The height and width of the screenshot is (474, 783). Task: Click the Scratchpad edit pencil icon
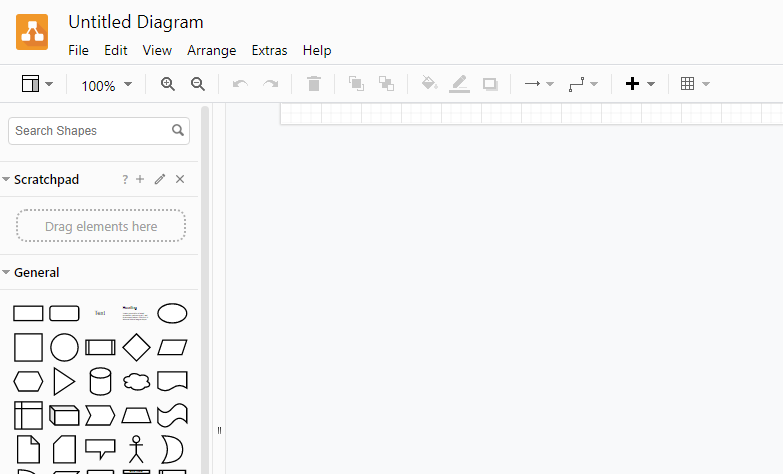coord(160,179)
